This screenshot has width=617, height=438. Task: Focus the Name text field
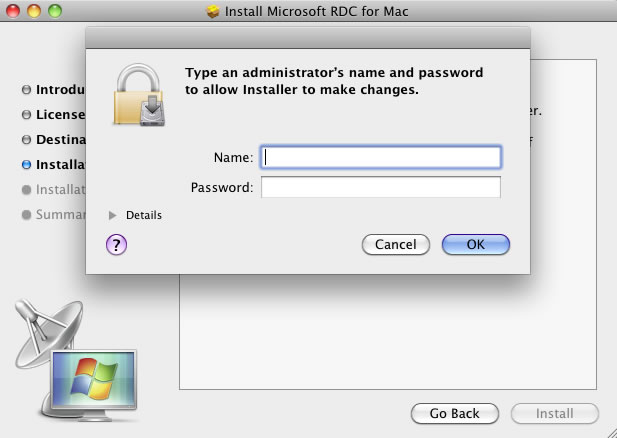(381, 157)
